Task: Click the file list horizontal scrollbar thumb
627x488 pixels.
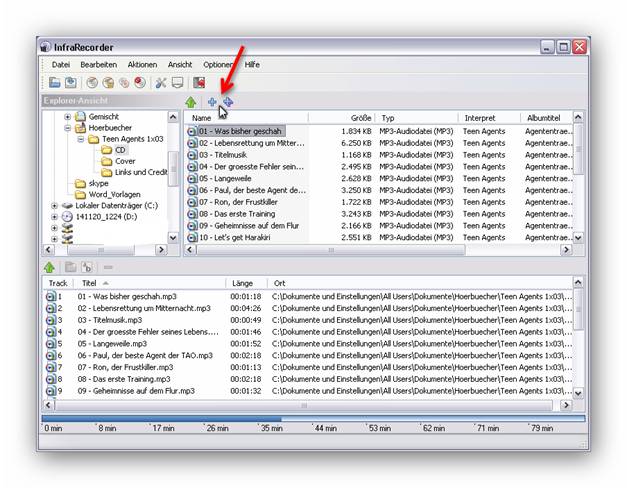Action: coord(331,250)
